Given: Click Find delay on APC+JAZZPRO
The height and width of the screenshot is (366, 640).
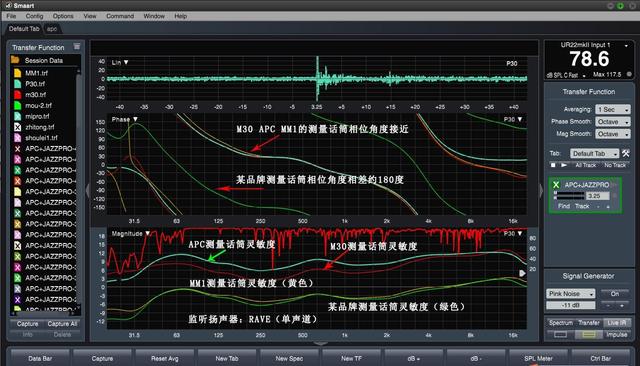Looking at the screenshot, I should coord(564,206).
